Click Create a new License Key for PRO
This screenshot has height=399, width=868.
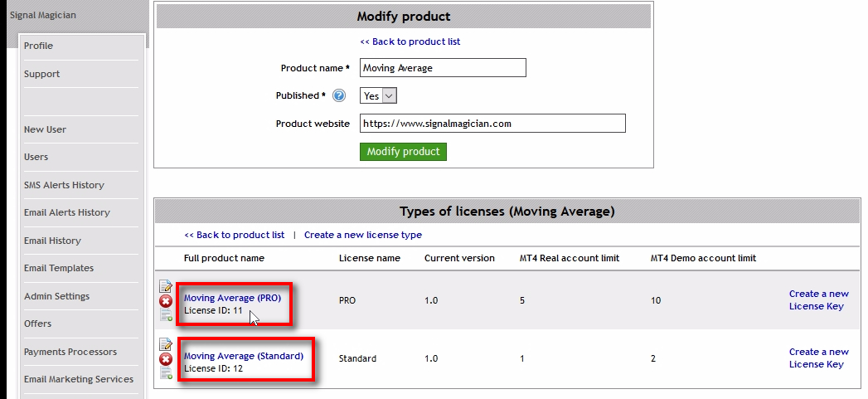click(818, 299)
